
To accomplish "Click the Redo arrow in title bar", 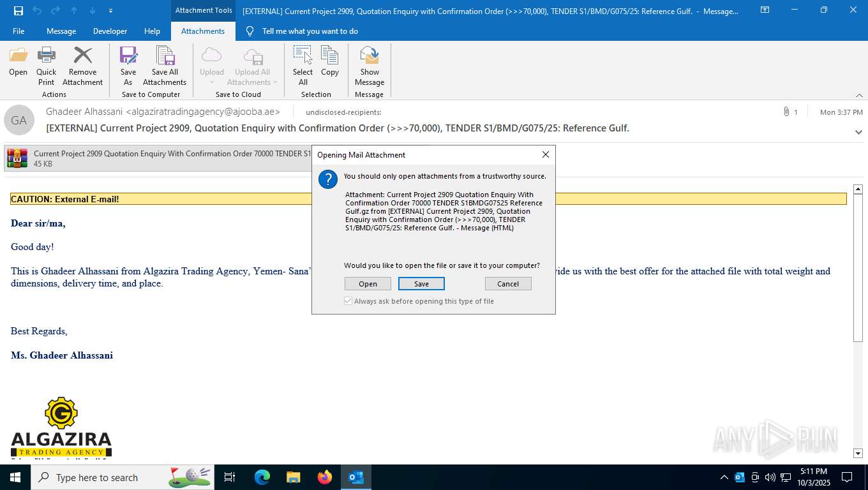I will (x=55, y=11).
